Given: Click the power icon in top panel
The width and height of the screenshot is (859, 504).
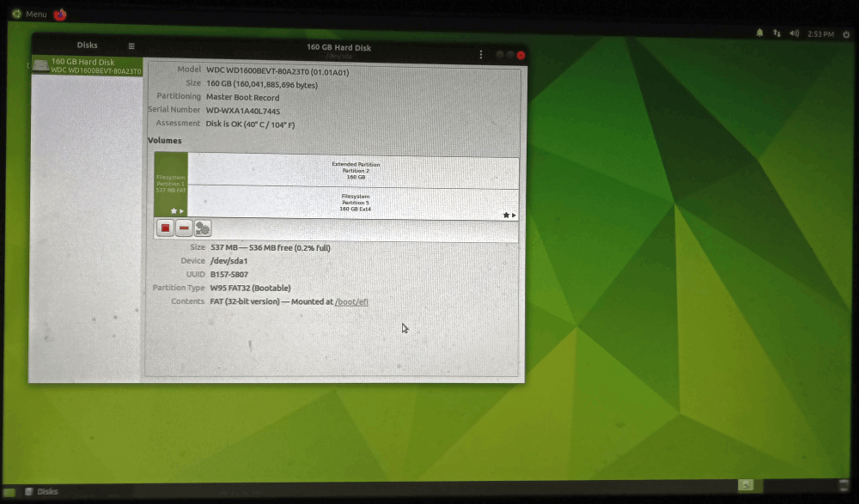Looking at the screenshot, I should point(846,34).
